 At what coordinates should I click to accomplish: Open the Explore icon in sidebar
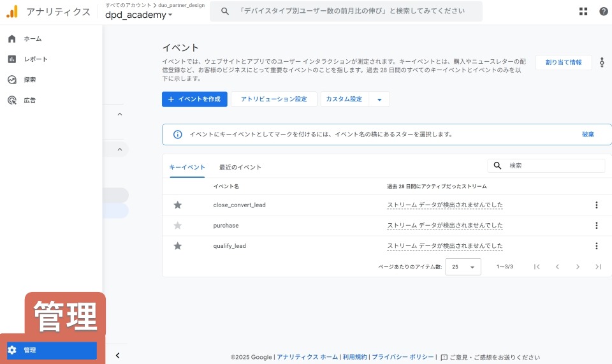click(11, 80)
